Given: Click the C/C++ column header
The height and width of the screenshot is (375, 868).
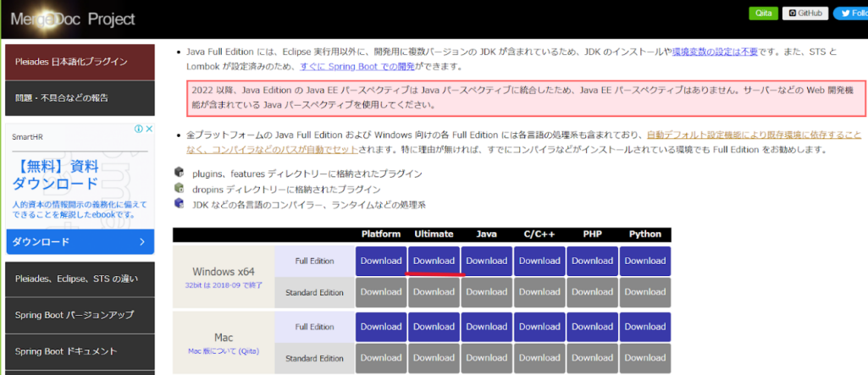Looking at the screenshot, I should point(539,234).
